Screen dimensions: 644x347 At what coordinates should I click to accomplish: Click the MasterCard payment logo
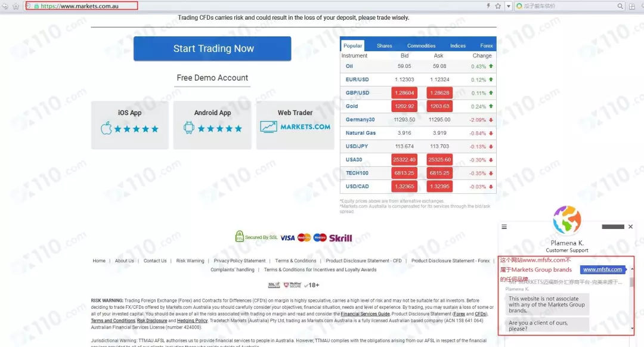pos(304,237)
